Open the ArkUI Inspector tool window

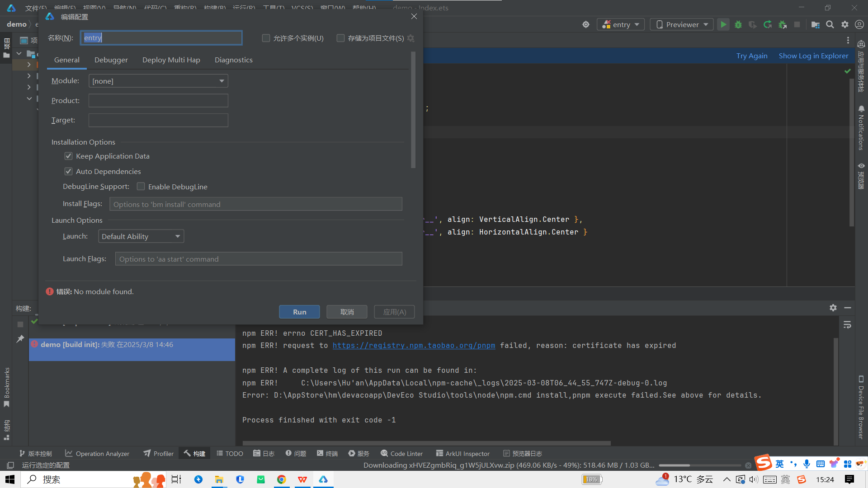[x=462, y=454]
